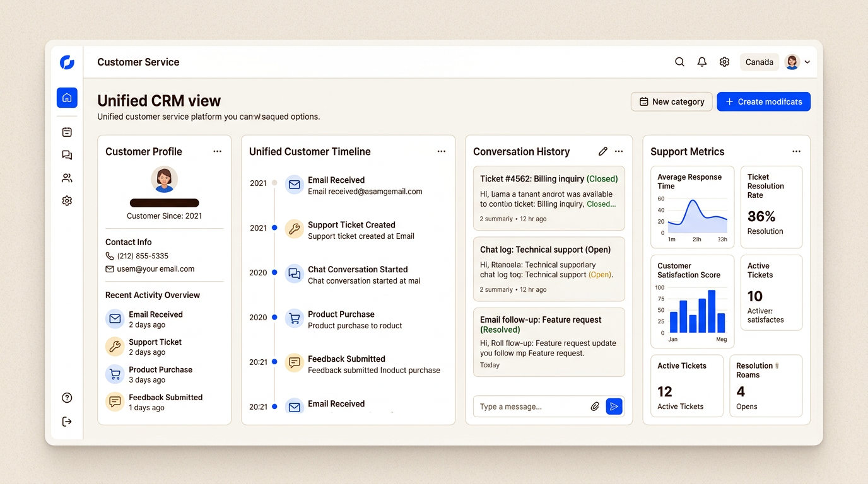Click the paperclip attachment icon
Viewport: 868px width, 484px height.
(594, 406)
